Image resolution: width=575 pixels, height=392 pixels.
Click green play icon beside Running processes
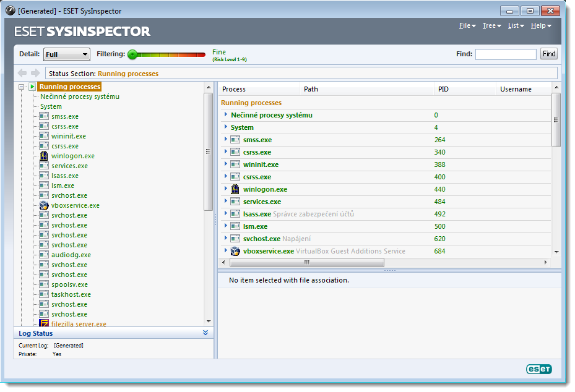[32, 87]
